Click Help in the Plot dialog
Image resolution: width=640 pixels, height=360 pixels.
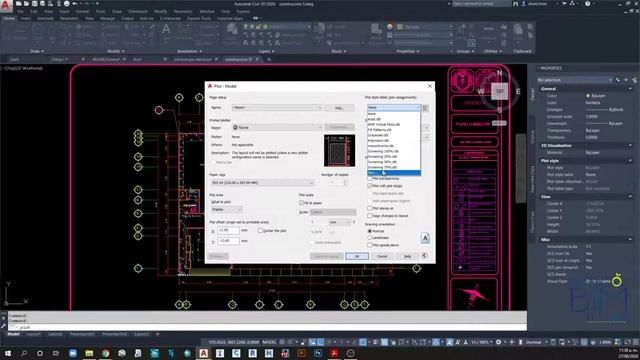407,256
